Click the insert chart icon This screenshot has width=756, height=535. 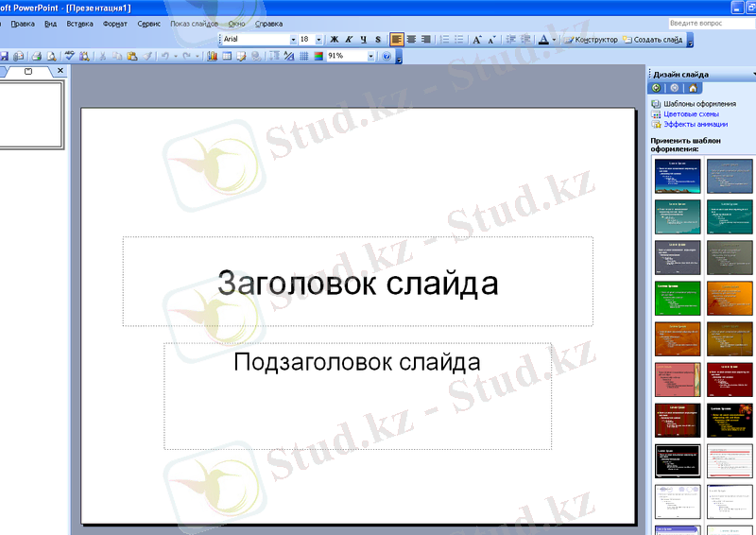click(x=212, y=57)
